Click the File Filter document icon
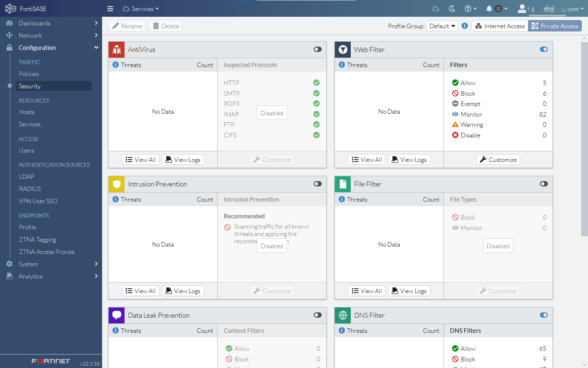 [x=343, y=184]
